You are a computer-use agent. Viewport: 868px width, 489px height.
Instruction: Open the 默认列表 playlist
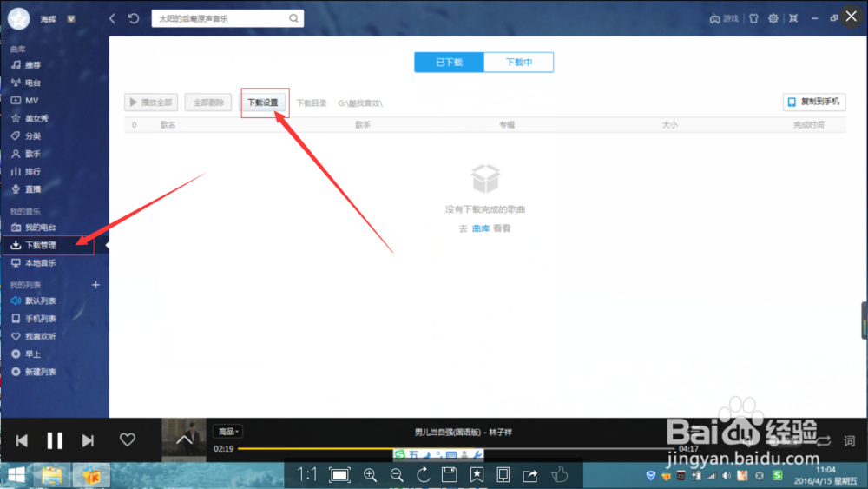33,301
